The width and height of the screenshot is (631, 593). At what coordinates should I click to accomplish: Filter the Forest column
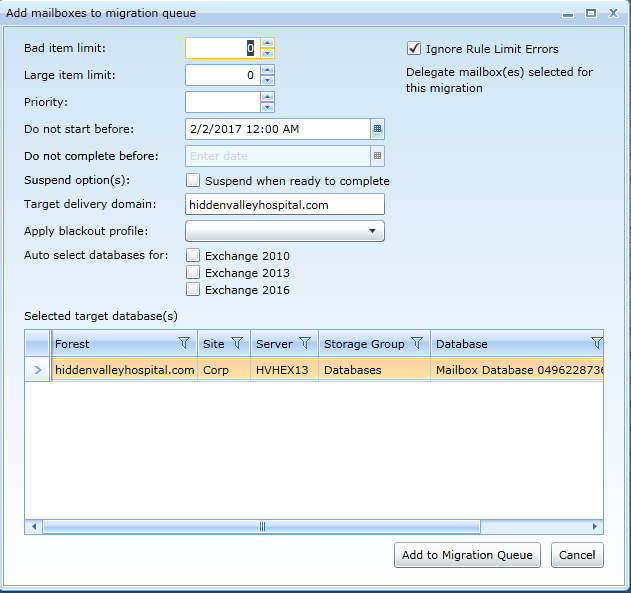coord(184,343)
